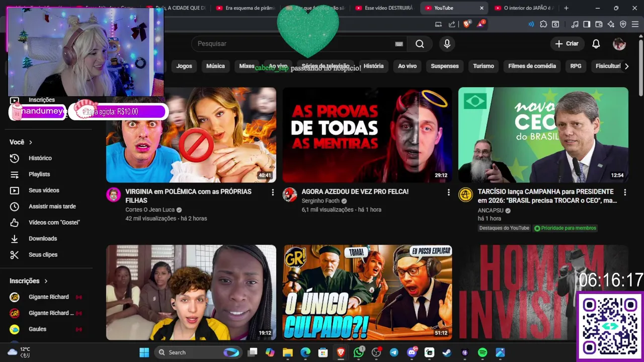This screenshot has height=362, width=644.
Task: Select the Suspenses category chip
Action: (445, 66)
